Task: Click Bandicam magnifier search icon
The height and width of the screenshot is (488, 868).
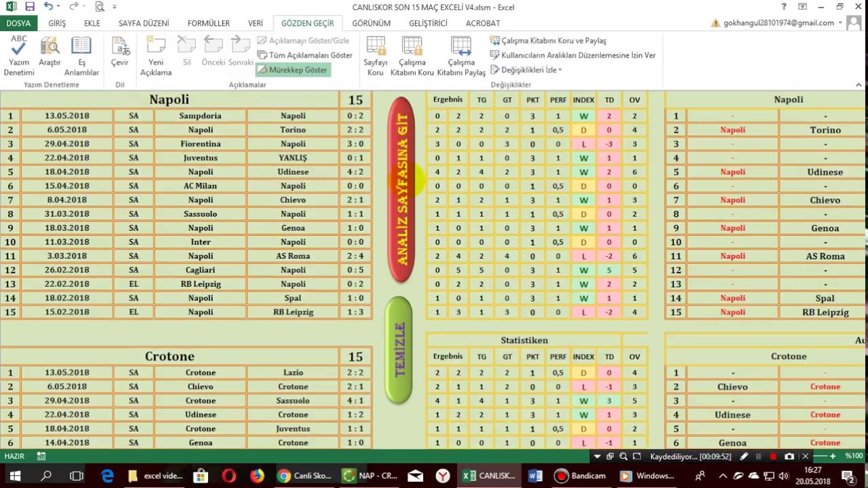Action: 624,457
